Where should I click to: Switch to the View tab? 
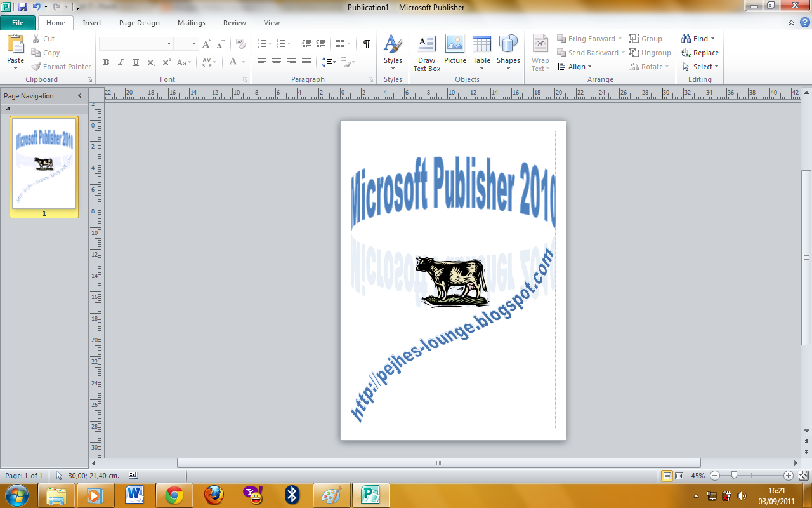pos(272,23)
